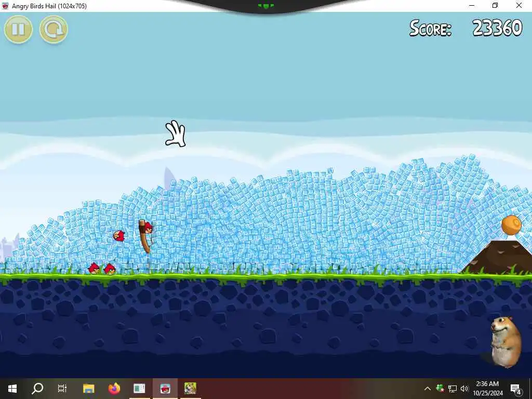The width and height of the screenshot is (532, 399).
Task: Click the Angry Birds Hail window title icon
Action: pos(5,6)
